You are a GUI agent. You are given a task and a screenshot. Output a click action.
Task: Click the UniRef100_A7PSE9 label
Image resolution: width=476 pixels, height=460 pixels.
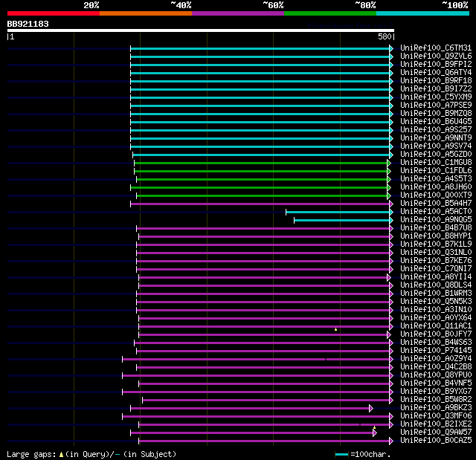coord(436,106)
